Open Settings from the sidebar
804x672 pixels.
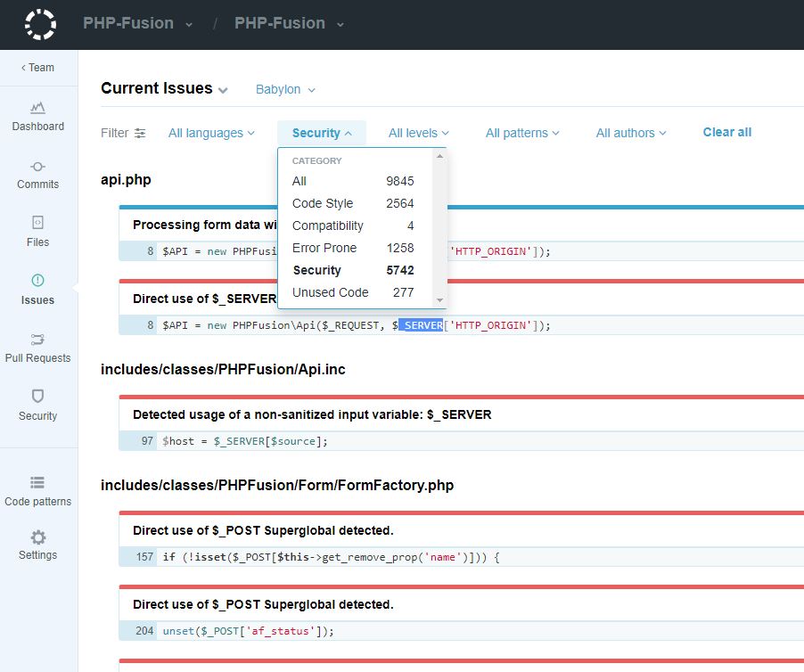pos(37,547)
